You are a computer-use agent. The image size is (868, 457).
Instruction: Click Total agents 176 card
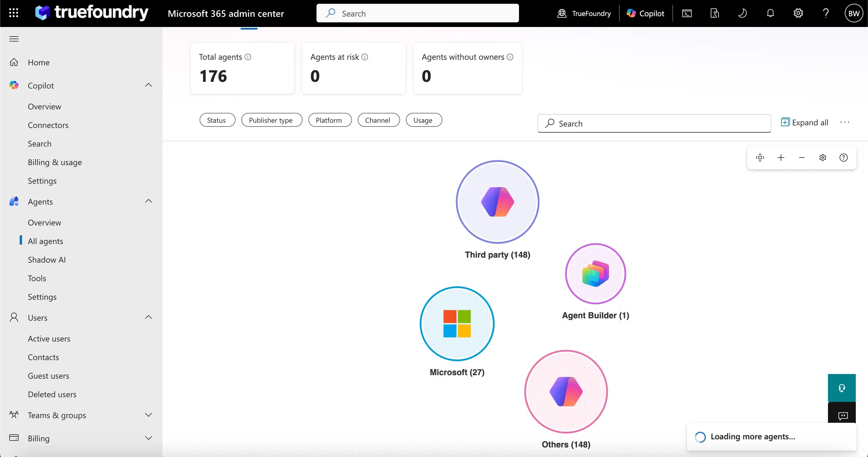click(242, 68)
